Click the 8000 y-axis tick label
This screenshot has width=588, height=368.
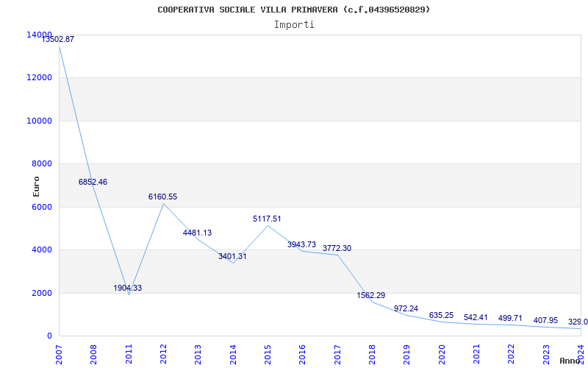tap(42, 163)
